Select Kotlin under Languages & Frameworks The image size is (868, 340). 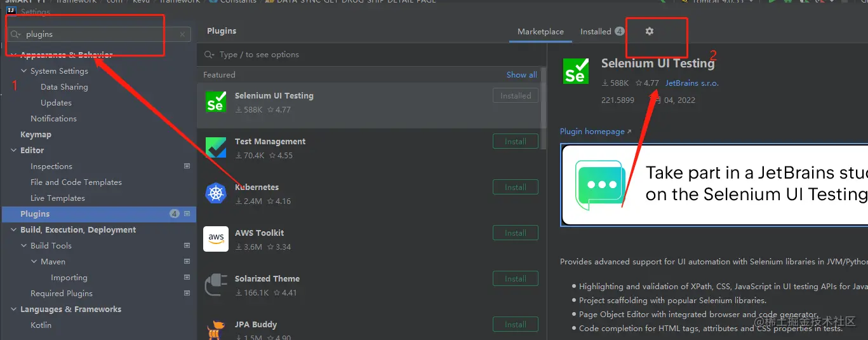pos(41,325)
